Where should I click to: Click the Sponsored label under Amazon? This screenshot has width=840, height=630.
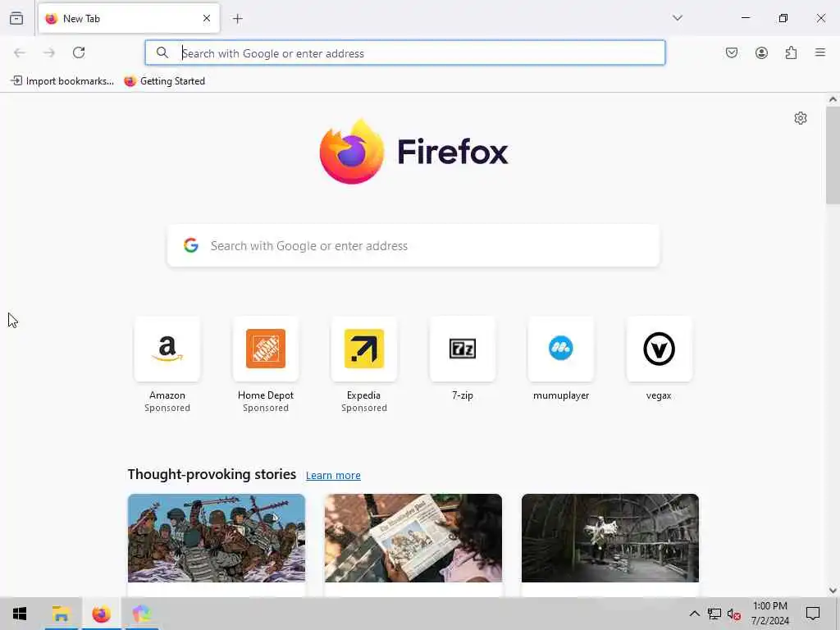click(167, 408)
